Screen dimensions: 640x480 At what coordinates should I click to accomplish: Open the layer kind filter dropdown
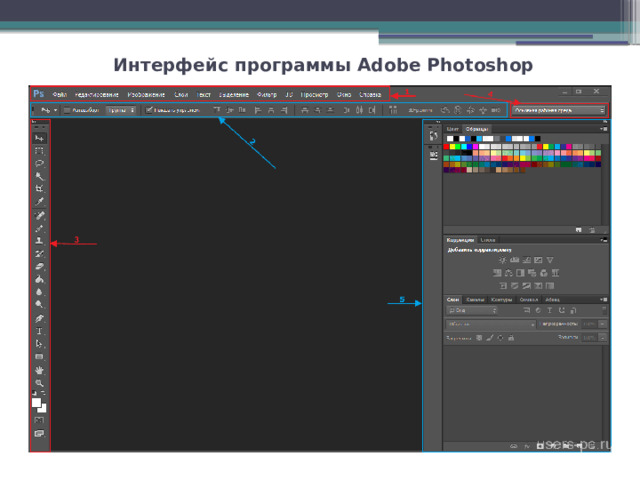coord(472,311)
